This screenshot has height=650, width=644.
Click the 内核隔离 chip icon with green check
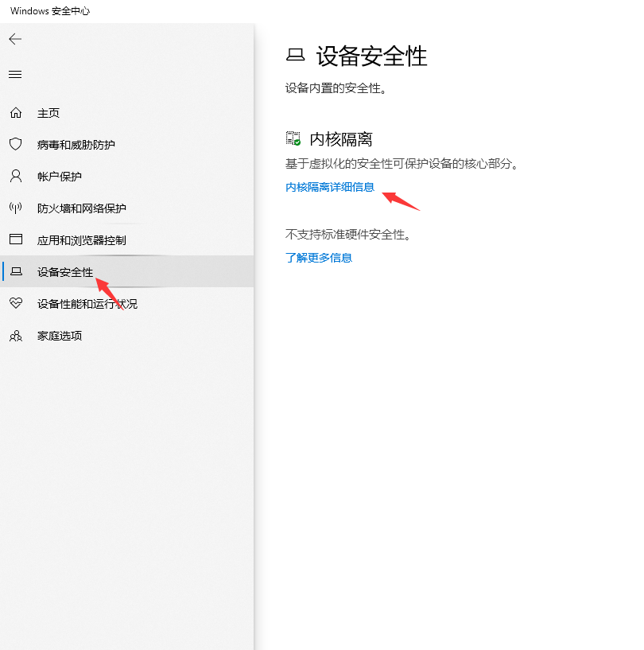(x=293, y=138)
